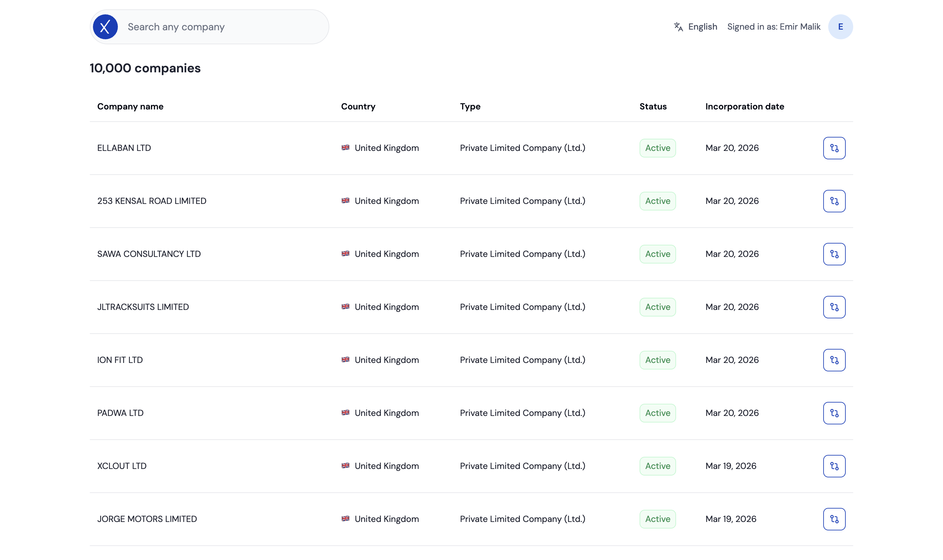This screenshot has width=943, height=560.
Task: Click the blue X logo icon
Action: click(105, 27)
